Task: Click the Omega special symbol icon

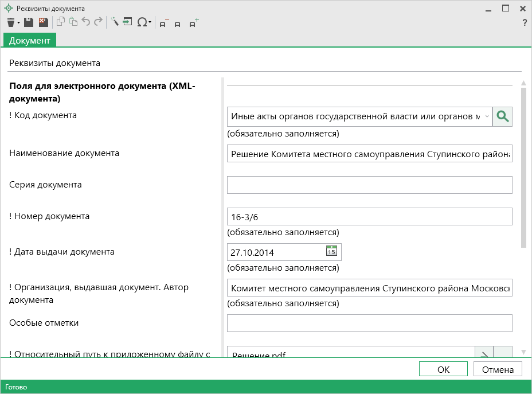Action: click(x=141, y=22)
